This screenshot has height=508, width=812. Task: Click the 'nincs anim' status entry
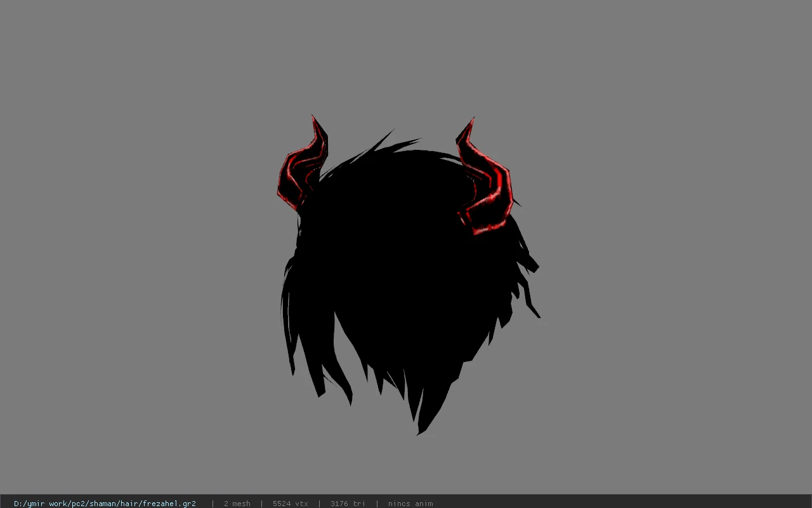[x=410, y=504]
